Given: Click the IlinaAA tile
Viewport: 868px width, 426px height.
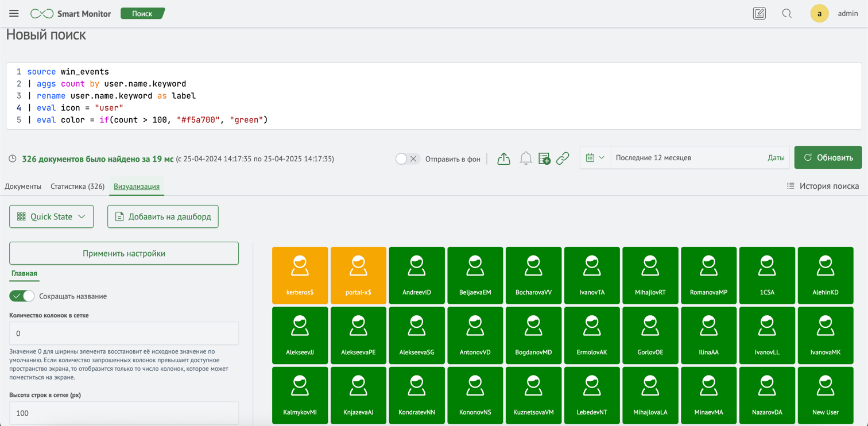Looking at the screenshot, I should pyautogui.click(x=709, y=335).
